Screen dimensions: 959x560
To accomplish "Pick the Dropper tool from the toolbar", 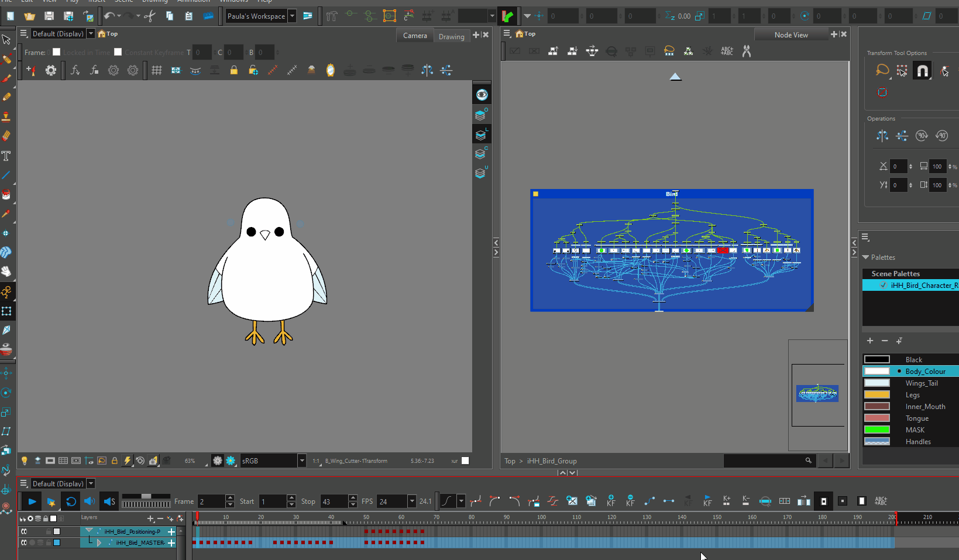I will (x=7, y=214).
